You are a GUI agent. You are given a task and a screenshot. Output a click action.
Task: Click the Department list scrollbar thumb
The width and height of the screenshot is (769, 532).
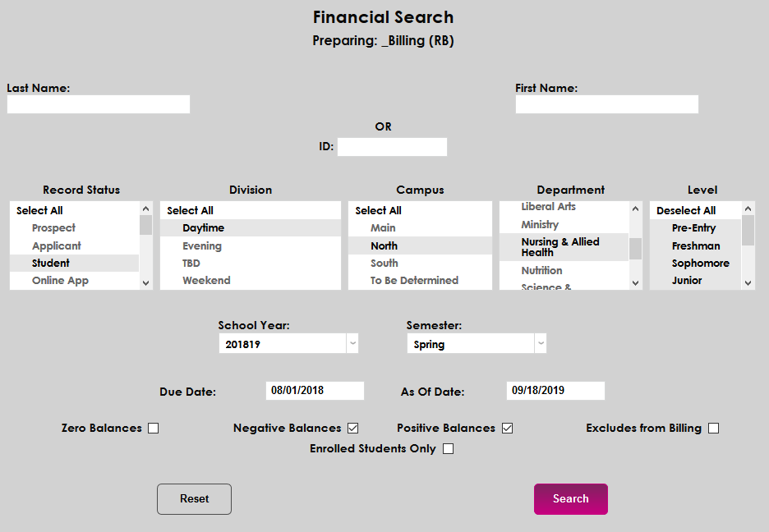pos(635,248)
